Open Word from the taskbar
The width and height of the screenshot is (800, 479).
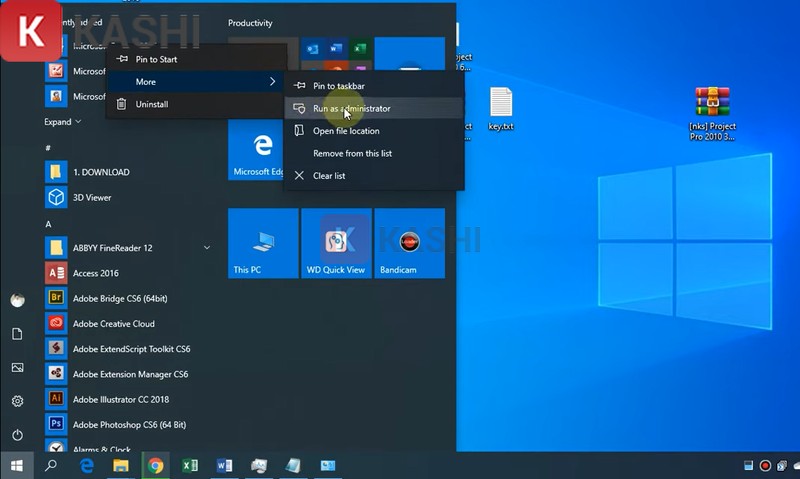point(224,465)
